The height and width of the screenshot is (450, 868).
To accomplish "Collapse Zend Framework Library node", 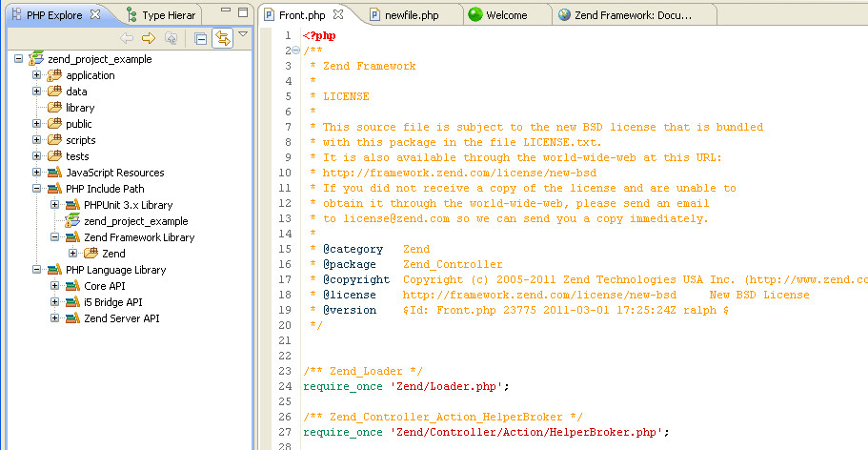I will click(x=54, y=237).
